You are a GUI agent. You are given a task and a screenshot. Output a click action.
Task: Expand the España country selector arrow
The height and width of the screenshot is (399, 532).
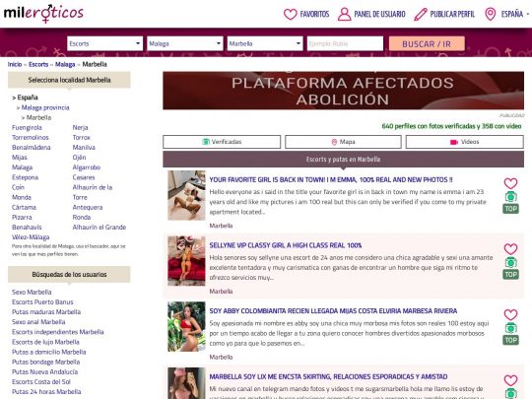tap(528, 14)
